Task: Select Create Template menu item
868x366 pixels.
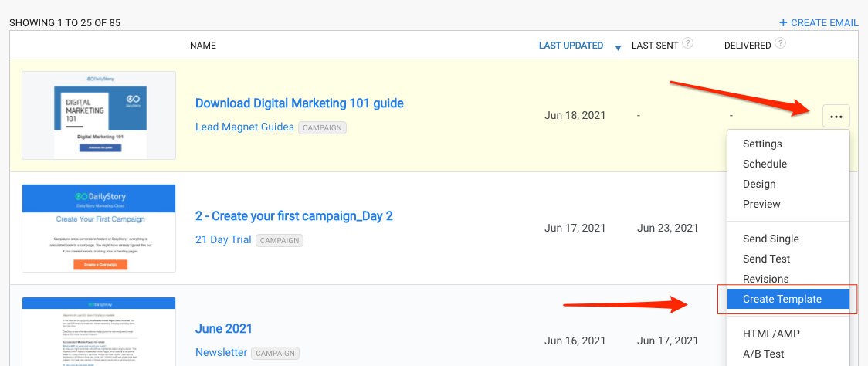Action: [782, 299]
